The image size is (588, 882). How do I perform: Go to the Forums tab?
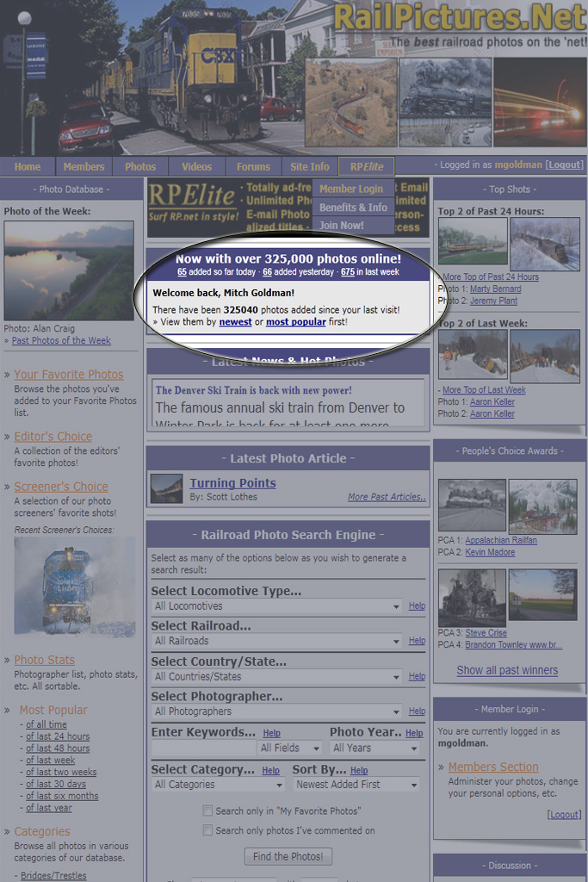[253, 167]
